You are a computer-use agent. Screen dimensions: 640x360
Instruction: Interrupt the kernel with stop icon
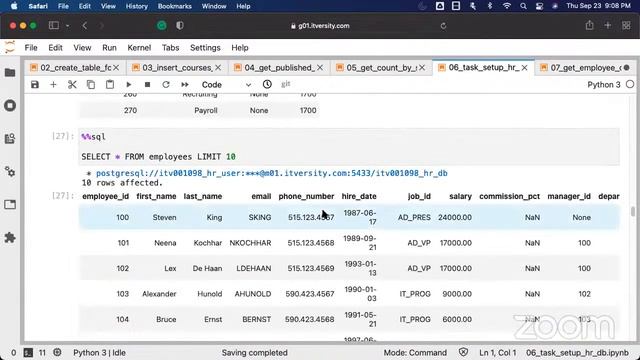pyautogui.click(x=147, y=84)
